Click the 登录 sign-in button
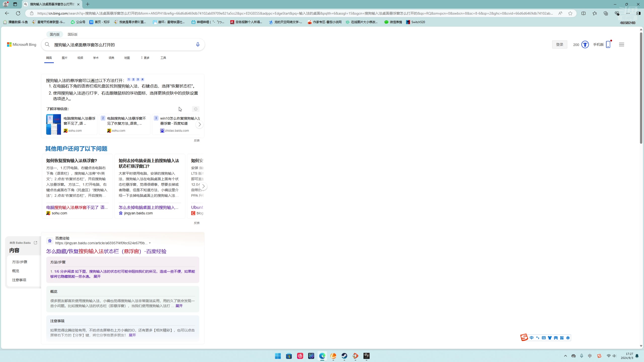The image size is (644, 362). point(559,44)
